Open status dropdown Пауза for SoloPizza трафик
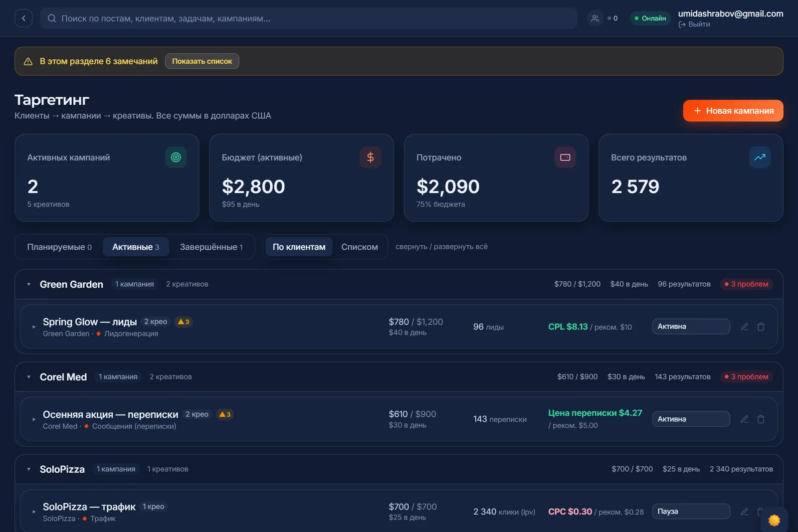Screen dimensions: 798x532 coord(691,512)
